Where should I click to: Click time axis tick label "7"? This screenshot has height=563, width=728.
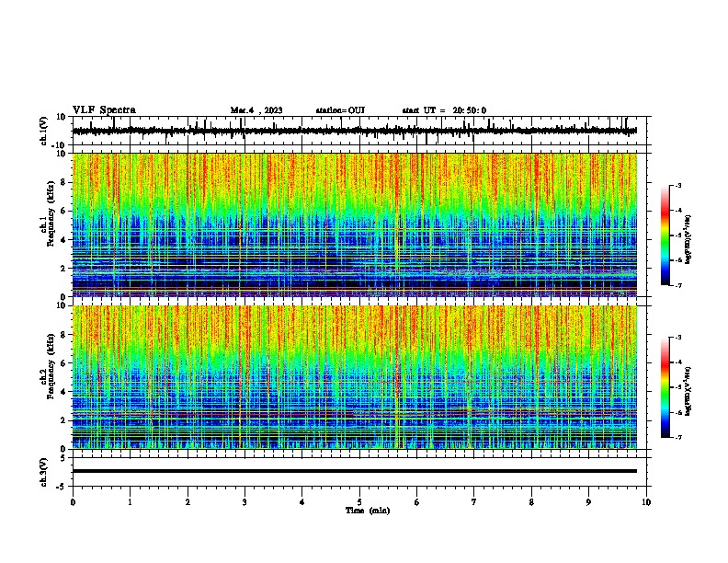pyautogui.click(x=474, y=502)
